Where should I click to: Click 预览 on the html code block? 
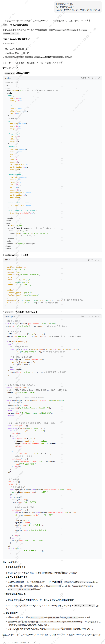pyautogui.click(x=83, y=78)
